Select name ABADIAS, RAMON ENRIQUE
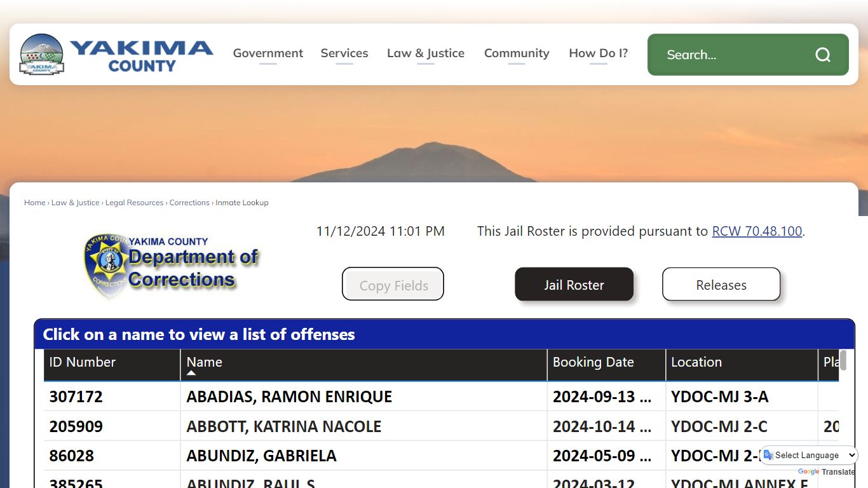 (289, 396)
